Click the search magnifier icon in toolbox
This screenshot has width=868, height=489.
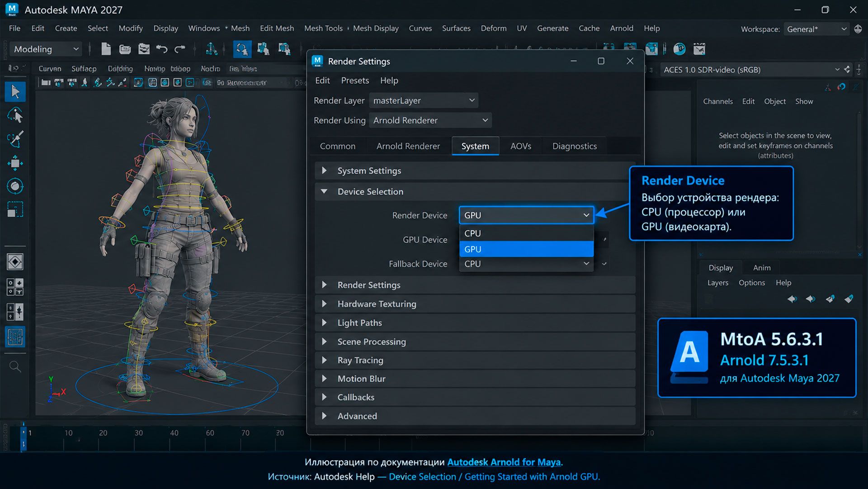[x=15, y=366]
